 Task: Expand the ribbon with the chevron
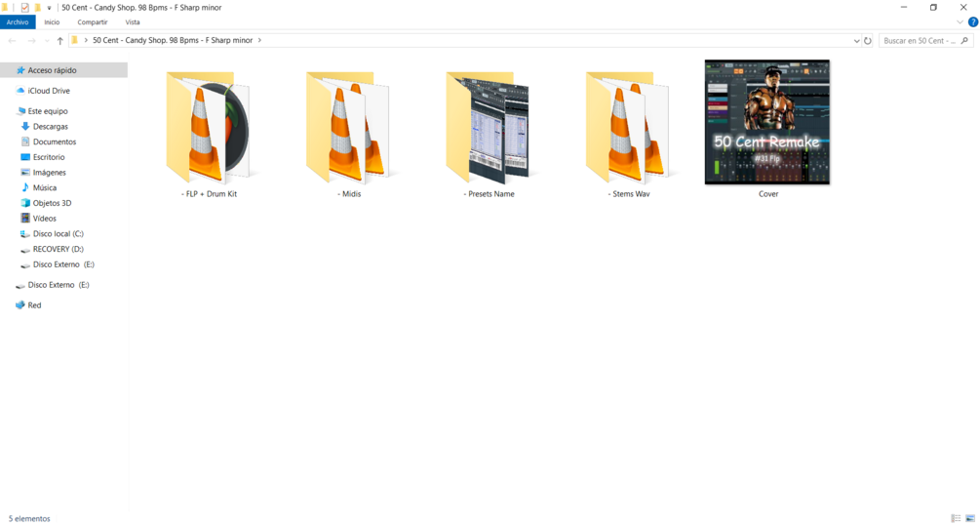(x=960, y=21)
